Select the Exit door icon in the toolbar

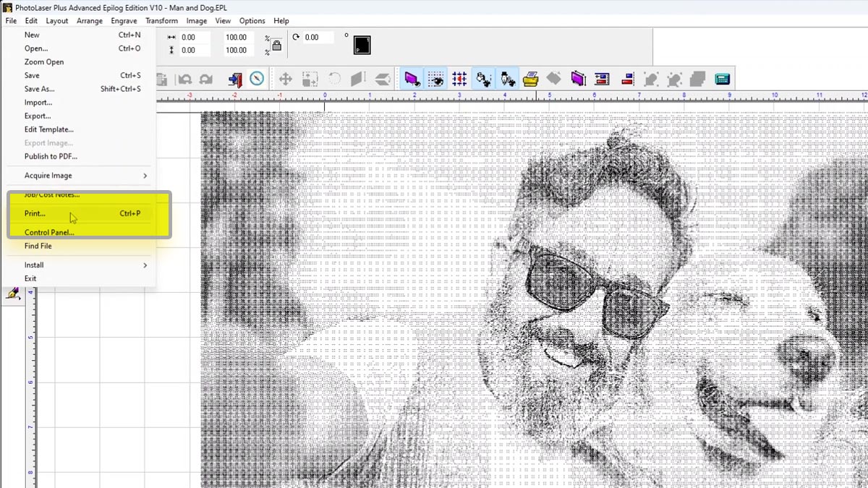tap(234, 79)
